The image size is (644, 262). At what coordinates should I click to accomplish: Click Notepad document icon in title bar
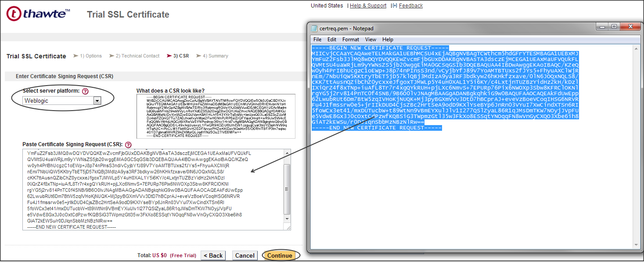tap(314, 29)
